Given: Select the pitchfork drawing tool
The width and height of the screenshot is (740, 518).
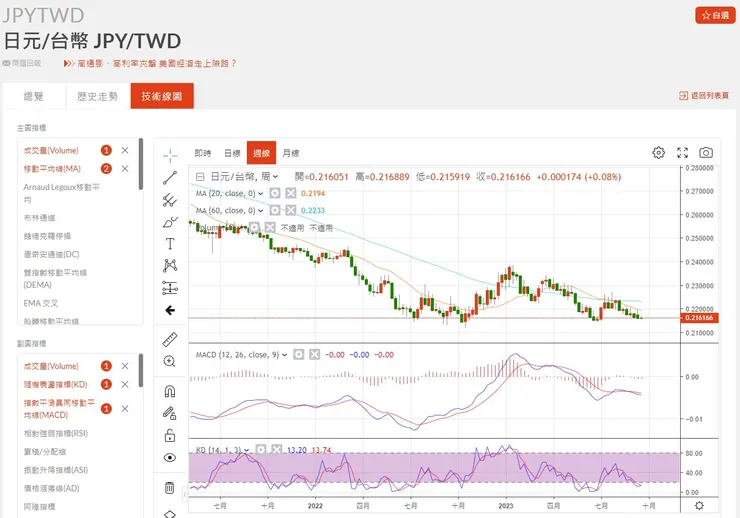Looking at the screenshot, I should [170, 200].
